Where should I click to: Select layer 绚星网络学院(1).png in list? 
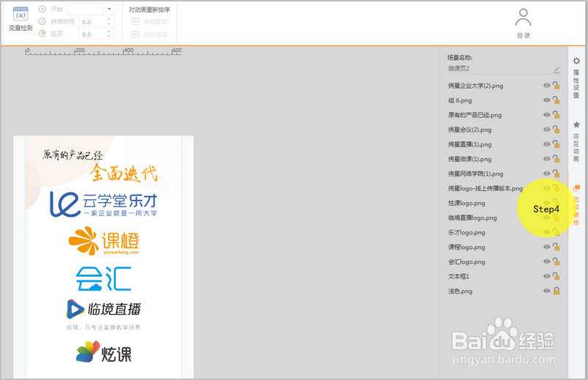coord(475,174)
